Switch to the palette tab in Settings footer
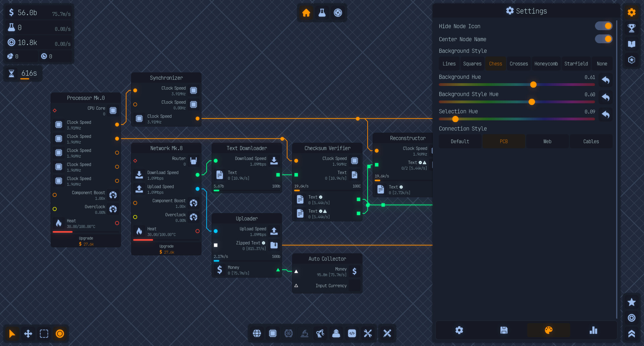Viewport: 644px width, 346px height. [x=548, y=330]
